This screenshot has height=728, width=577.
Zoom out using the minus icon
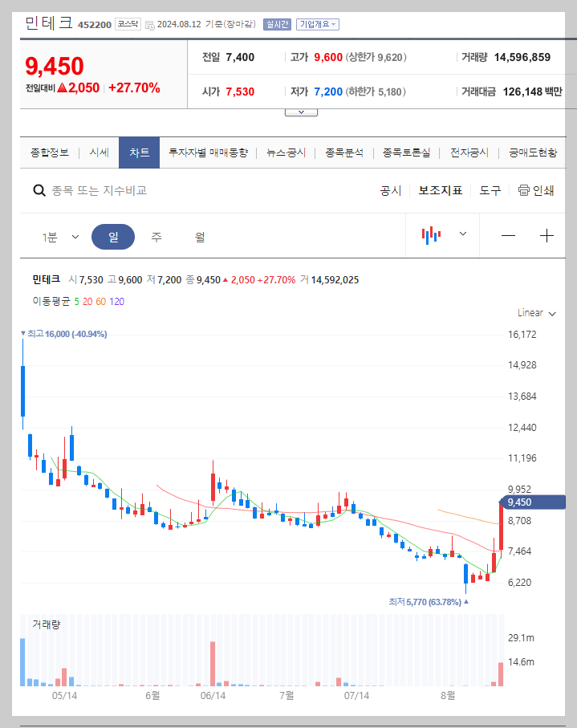(506, 235)
